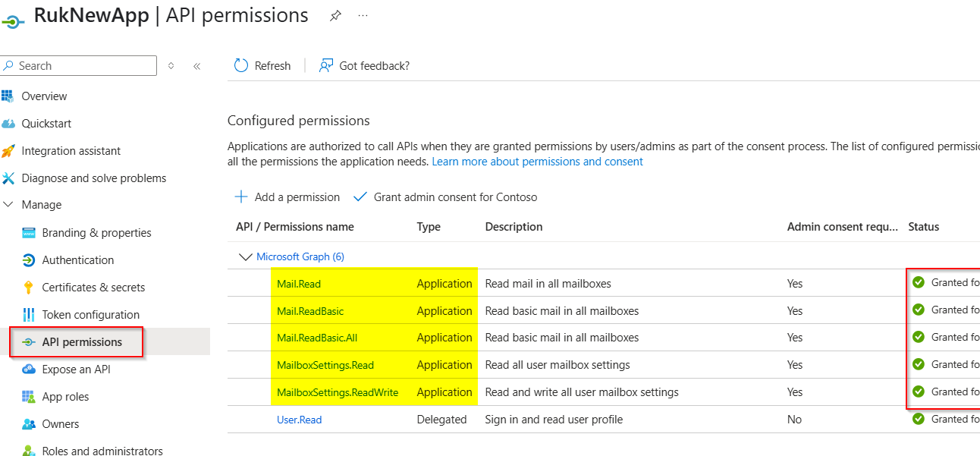Open Certificates & secrets key icon
The height and width of the screenshot is (456, 980).
29,288
